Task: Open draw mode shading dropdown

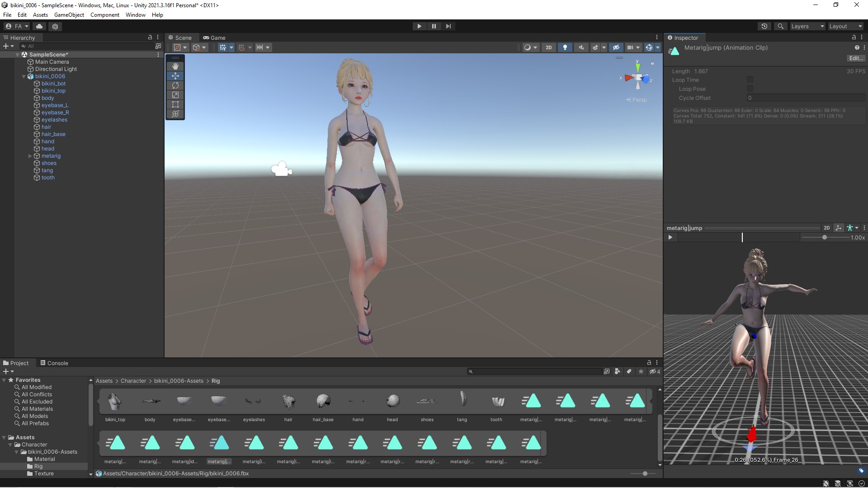Action: (531, 47)
